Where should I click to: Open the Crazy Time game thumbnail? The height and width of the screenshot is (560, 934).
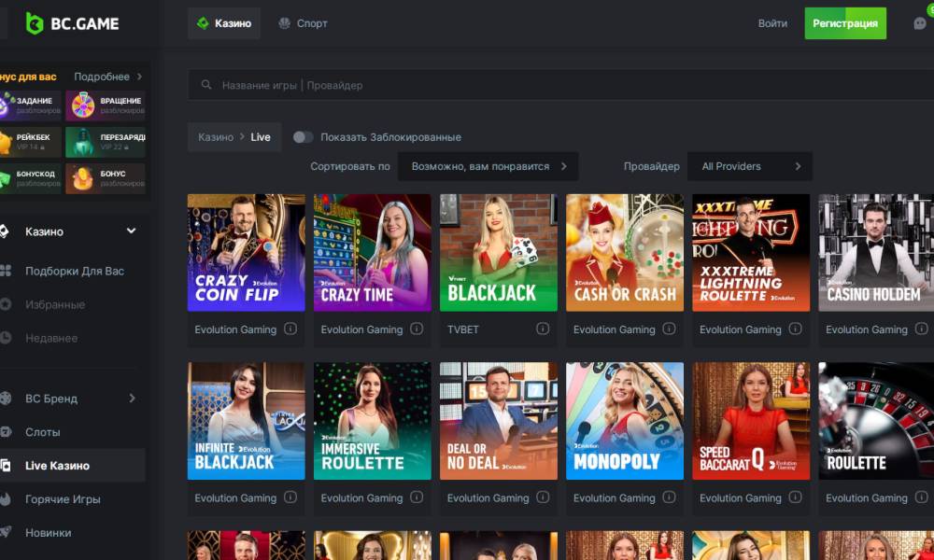click(373, 252)
